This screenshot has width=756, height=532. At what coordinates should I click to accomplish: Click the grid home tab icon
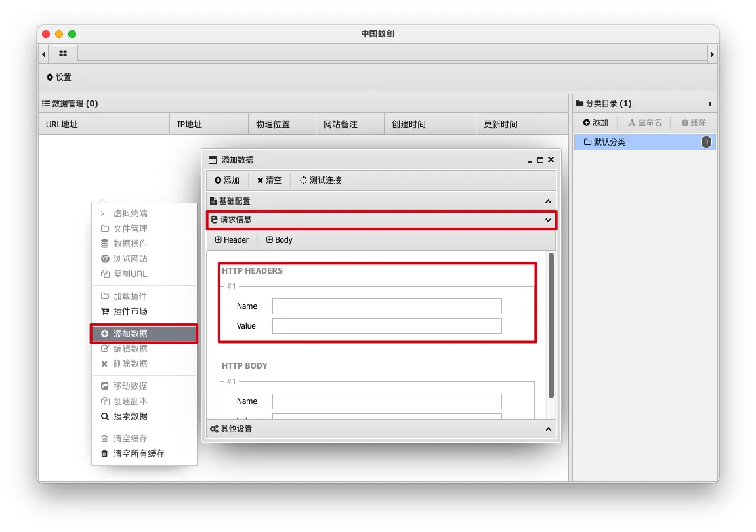[63, 54]
